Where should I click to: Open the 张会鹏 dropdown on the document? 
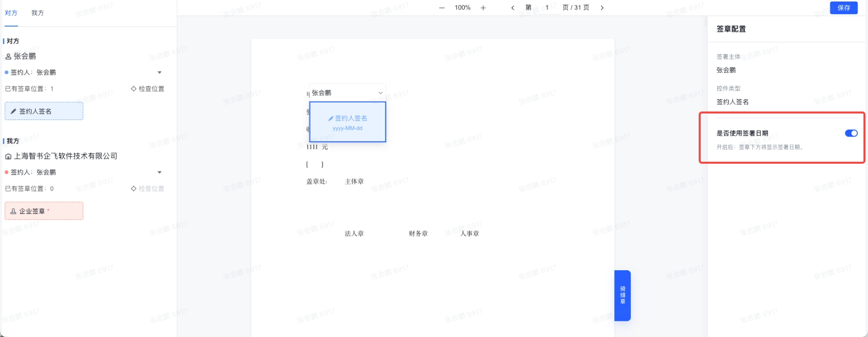click(348, 93)
